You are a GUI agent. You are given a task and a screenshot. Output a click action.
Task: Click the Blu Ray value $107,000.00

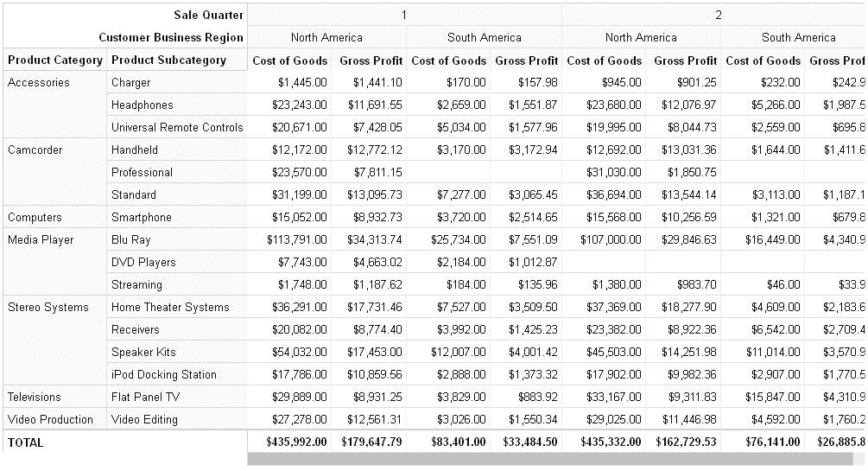click(x=611, y=240)
